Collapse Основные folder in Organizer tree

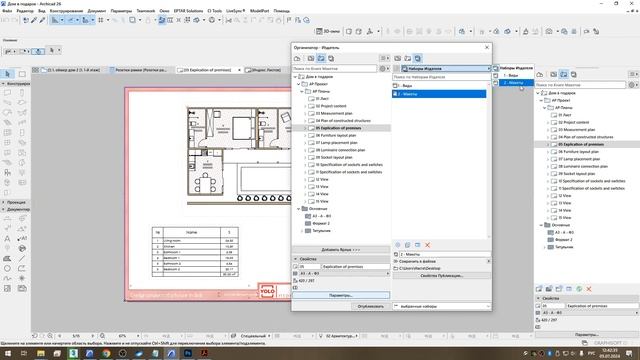coord(299,209)
